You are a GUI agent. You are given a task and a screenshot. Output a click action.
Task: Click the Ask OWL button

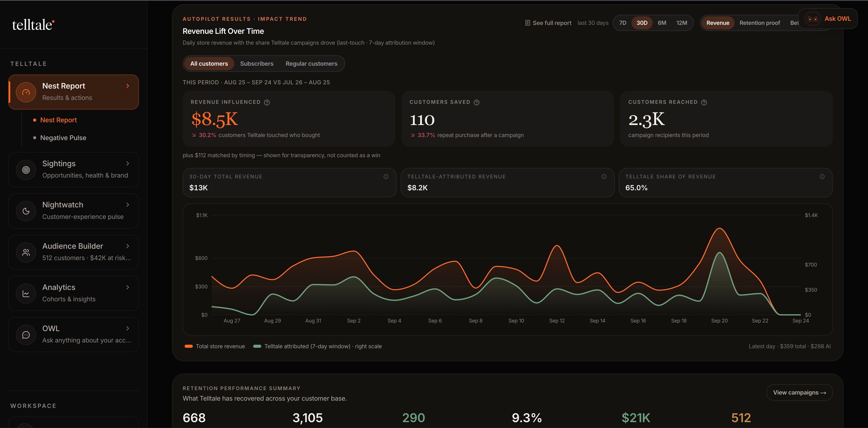pos(828,19)
